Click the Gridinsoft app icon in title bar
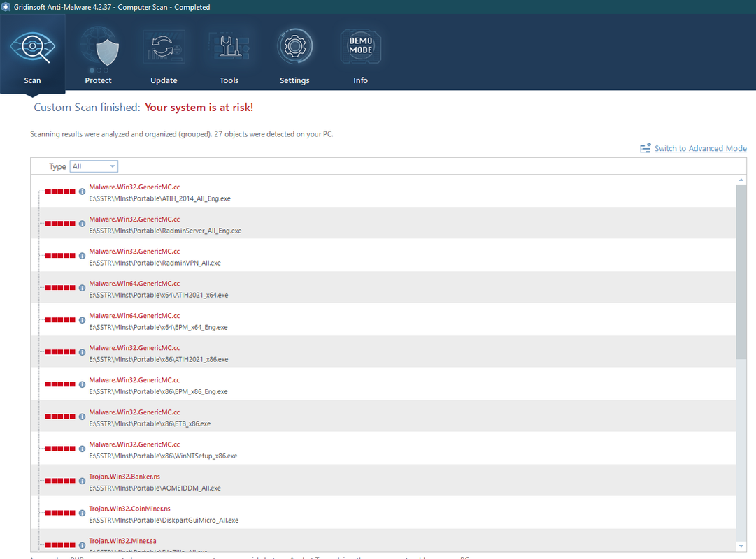756x559 pixels. point(6,7)
